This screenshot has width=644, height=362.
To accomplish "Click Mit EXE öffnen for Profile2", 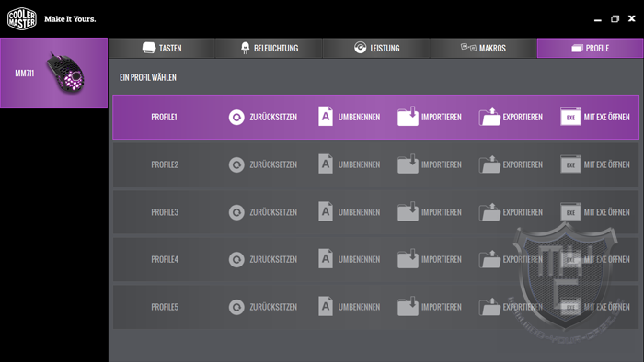I will (606, 164).
